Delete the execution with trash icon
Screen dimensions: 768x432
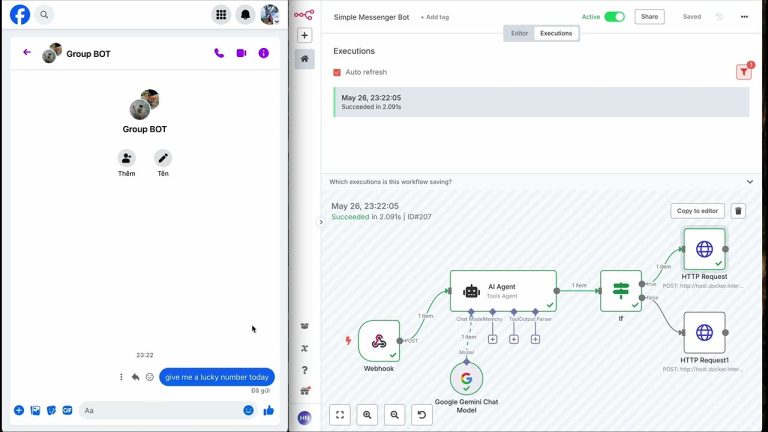point(738,211)
